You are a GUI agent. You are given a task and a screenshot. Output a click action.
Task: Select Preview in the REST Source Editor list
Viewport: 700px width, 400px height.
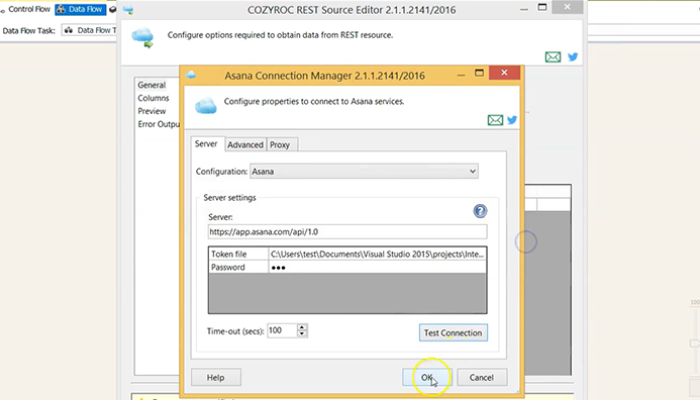click(x=151, y=111)
